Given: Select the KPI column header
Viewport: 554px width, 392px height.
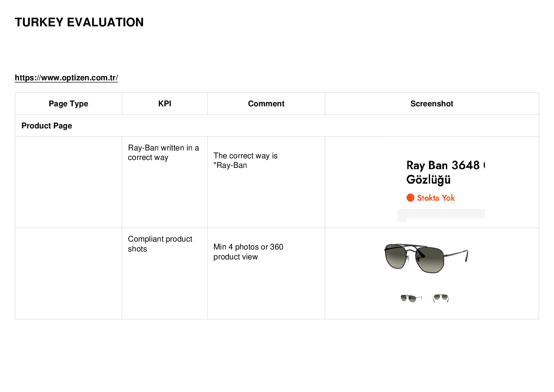Looking at the screenshot, I should [164, 104].
